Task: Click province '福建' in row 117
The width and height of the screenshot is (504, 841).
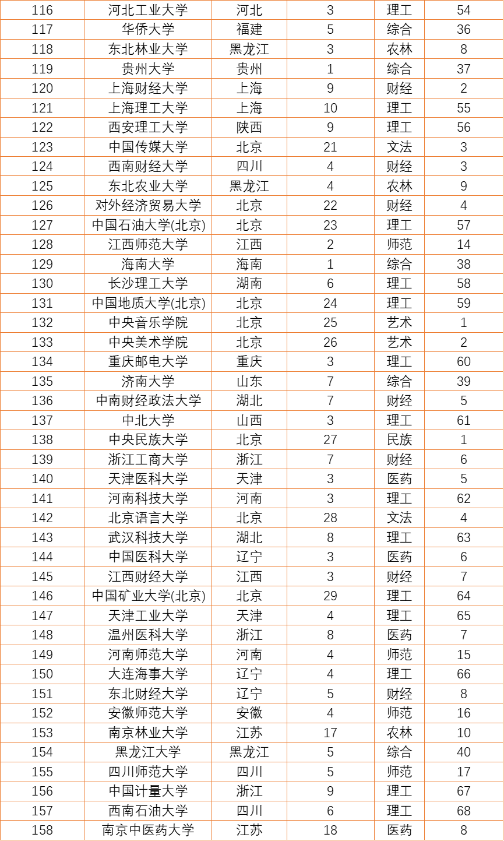Action: tap(249, 29)
